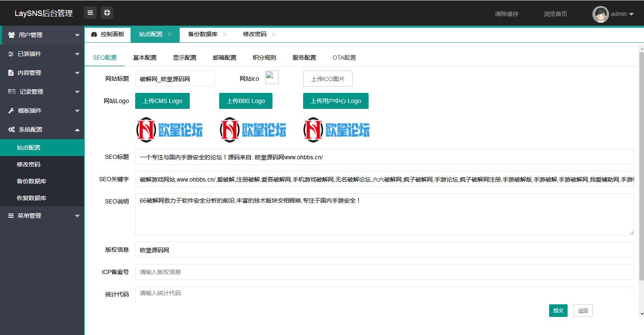Click the globe icon next to hamburger menu
644x335 pixels.
[x=107, y=12]
